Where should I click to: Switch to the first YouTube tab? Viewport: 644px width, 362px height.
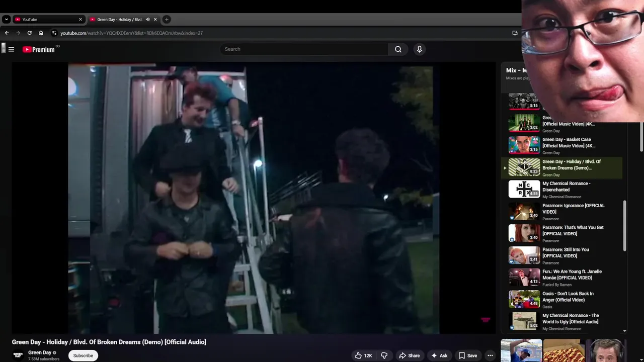[x=48, y=20]
